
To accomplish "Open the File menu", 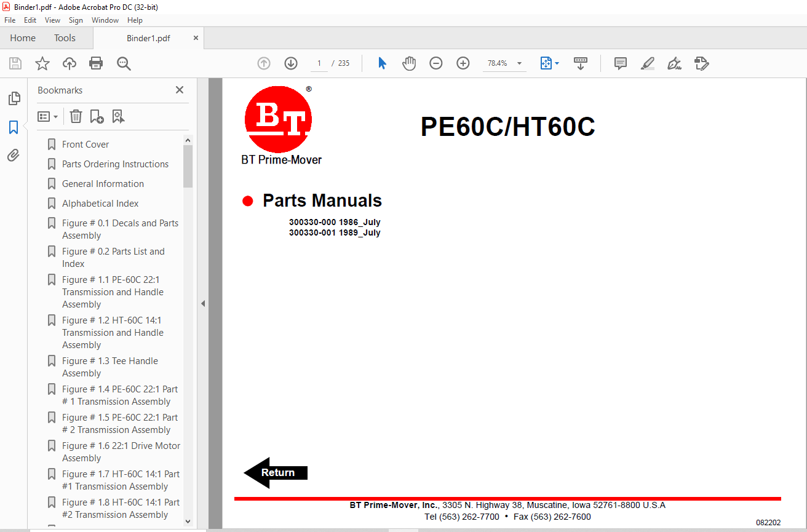I will coord(10,20).
